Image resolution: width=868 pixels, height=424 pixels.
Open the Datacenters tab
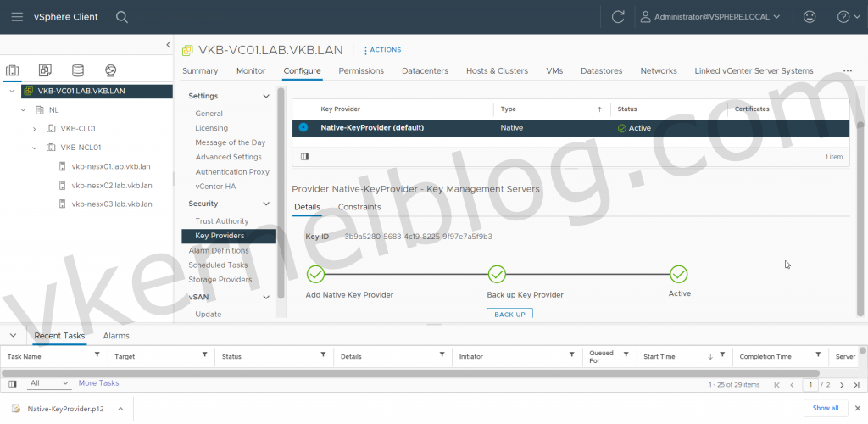point(425,71)
